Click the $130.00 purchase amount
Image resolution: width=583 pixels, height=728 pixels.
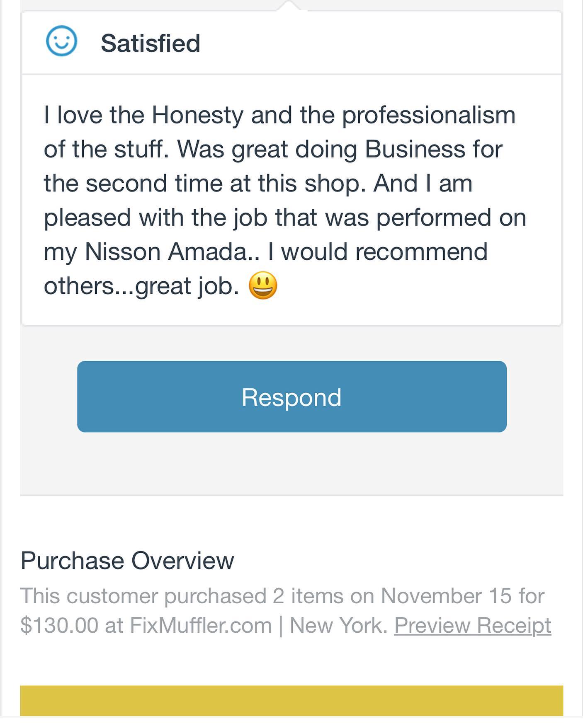pos(59,625)
